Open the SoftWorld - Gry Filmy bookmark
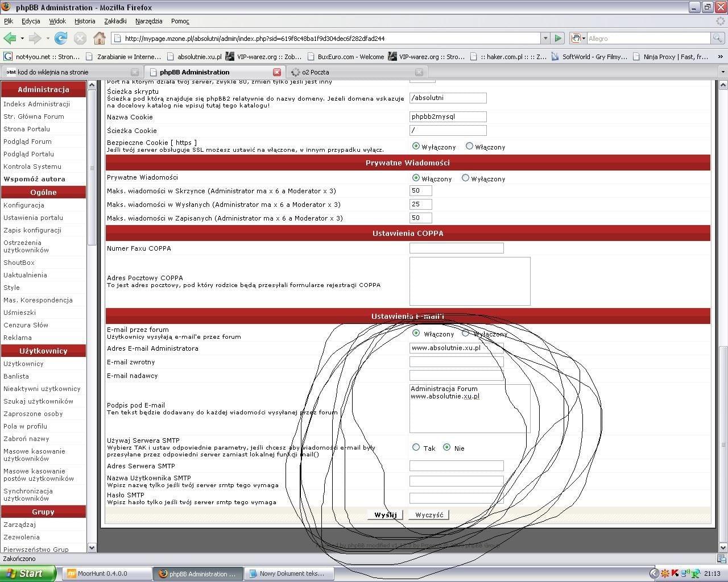 (589, 56)
